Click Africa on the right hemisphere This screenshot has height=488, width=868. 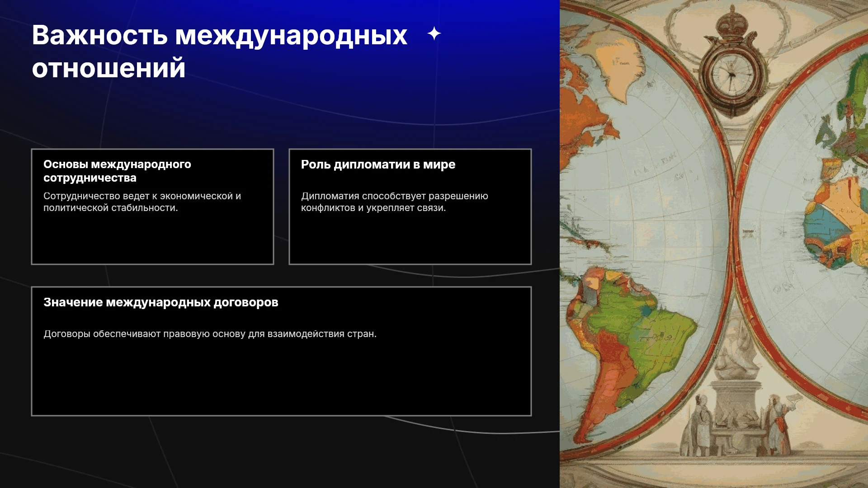836,221
